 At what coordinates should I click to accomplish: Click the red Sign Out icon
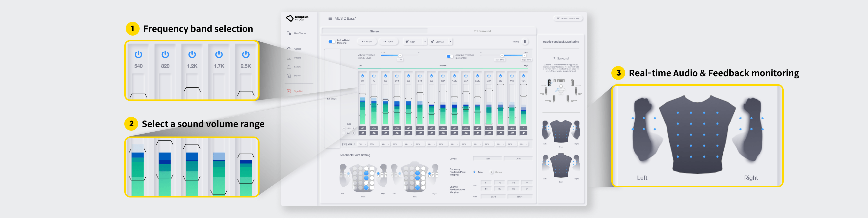click(x=289, y=91)
